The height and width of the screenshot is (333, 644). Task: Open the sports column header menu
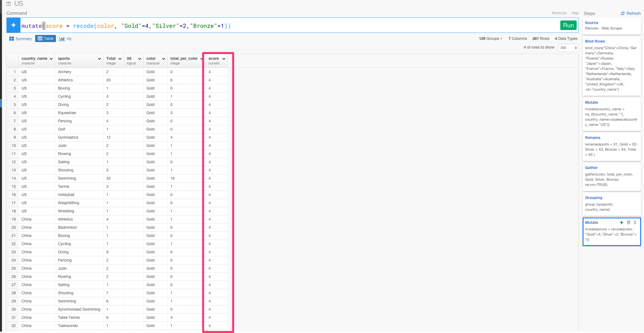pos(100,59)
